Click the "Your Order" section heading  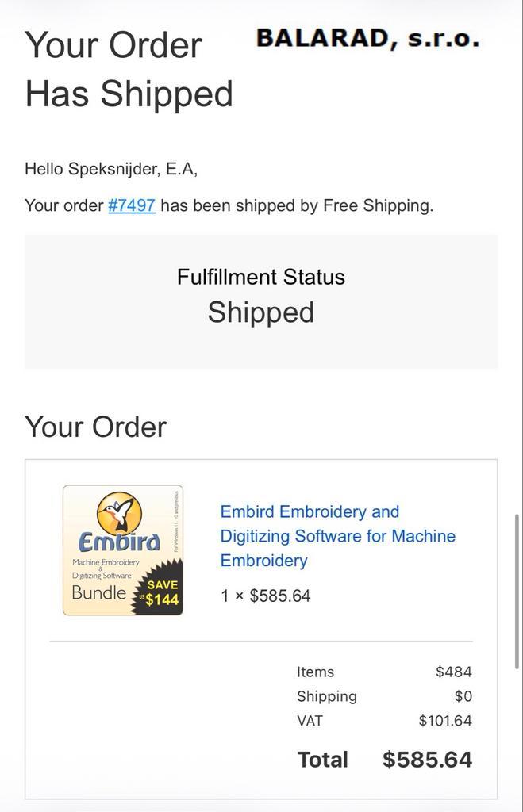click(x=96, y=427)
